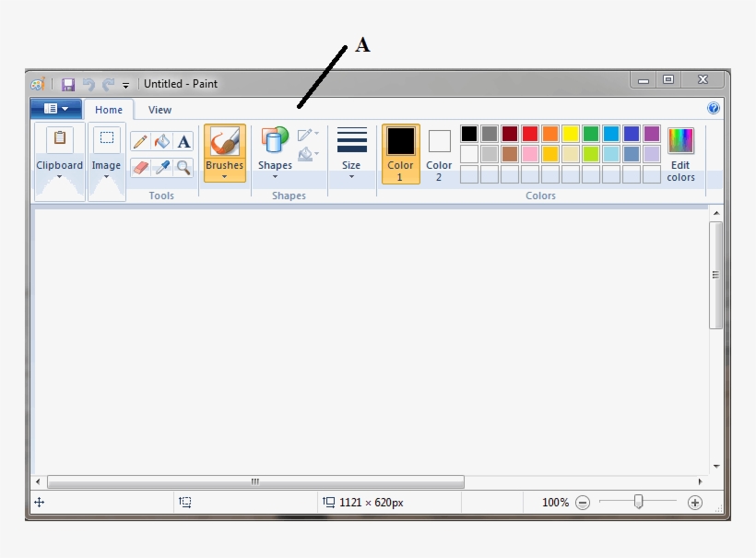
Task: Pick the Brushes tool
Action: pyautogui.click(x=224, y=148)
